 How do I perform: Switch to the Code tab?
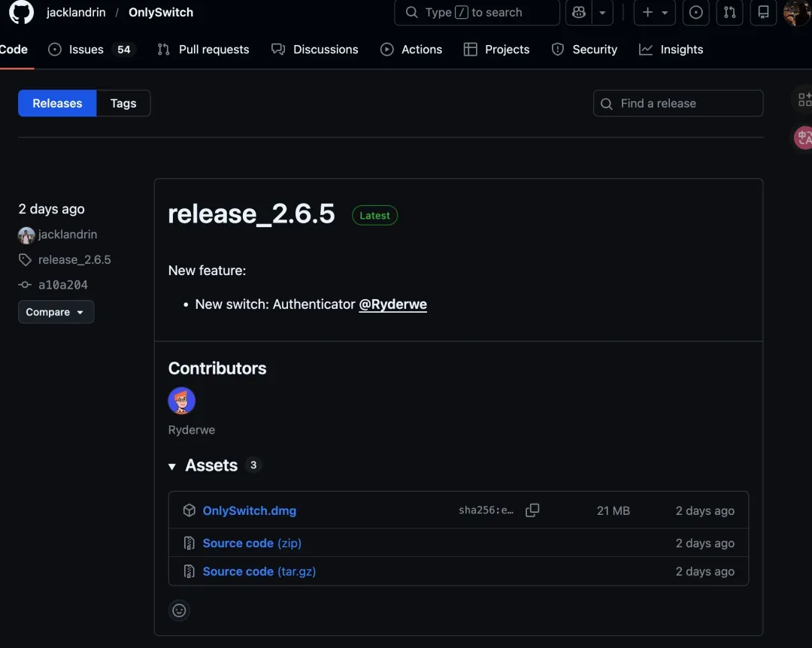pos(14,50)
